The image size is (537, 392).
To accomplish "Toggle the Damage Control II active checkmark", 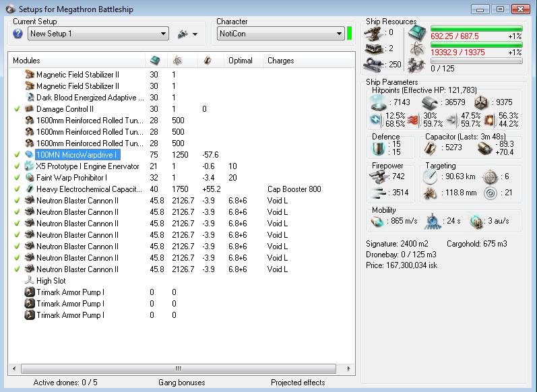I will pos(18,109).
